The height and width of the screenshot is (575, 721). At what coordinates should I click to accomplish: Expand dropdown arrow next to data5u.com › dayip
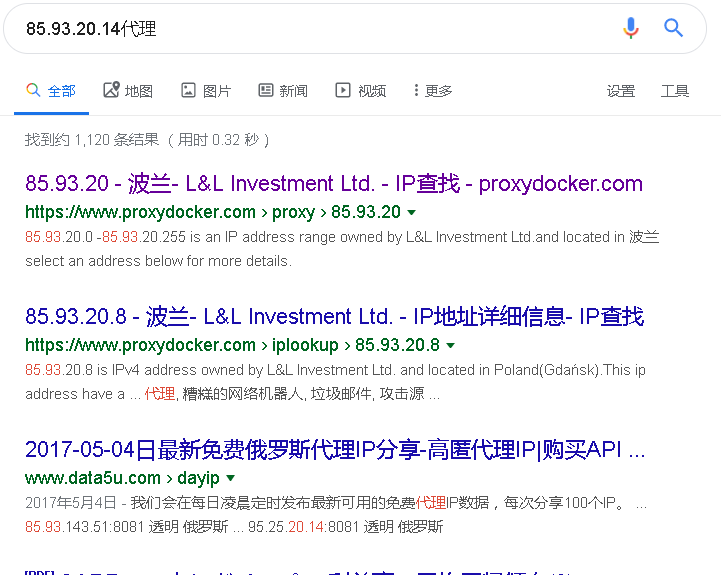(231, 478)
